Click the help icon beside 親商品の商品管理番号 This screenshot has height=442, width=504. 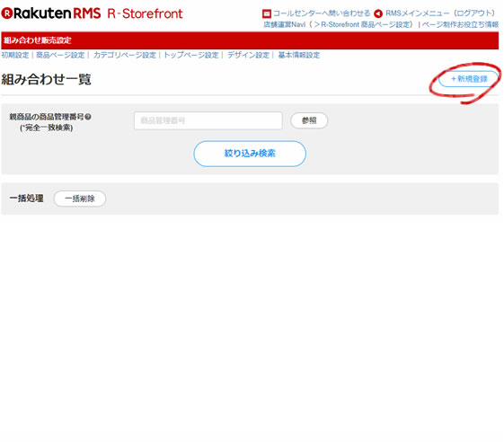(88, 117)
